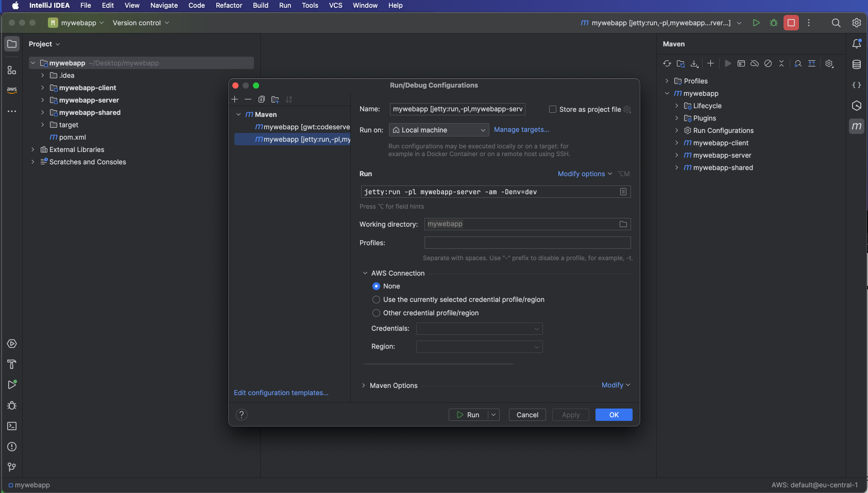Open IDE settings gear in title bar

[x=856, y=23]
